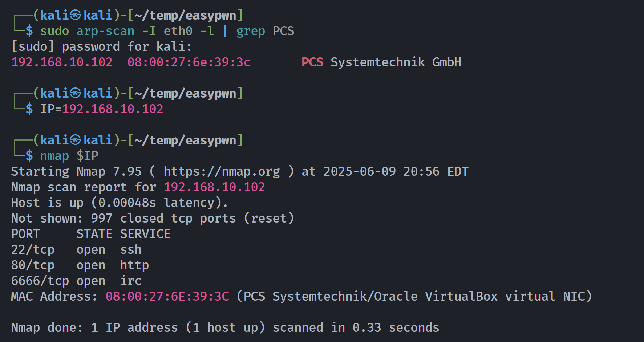Click the underlined sudo command

[x=54, y=31]
